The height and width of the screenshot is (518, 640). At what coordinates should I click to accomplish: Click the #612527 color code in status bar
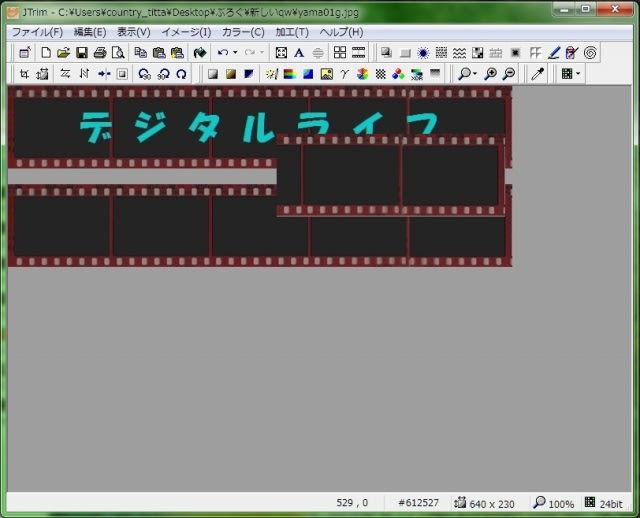tap(418, 503)
